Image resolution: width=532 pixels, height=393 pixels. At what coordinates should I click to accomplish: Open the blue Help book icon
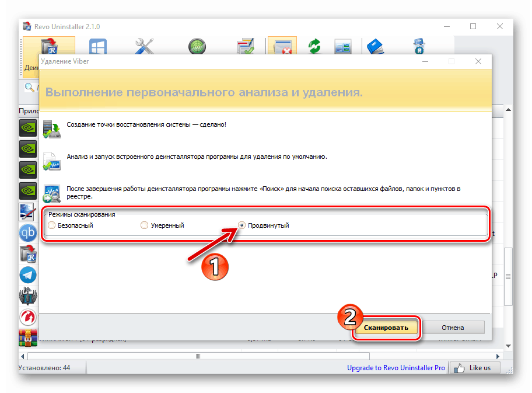click(x=375, y=47)
